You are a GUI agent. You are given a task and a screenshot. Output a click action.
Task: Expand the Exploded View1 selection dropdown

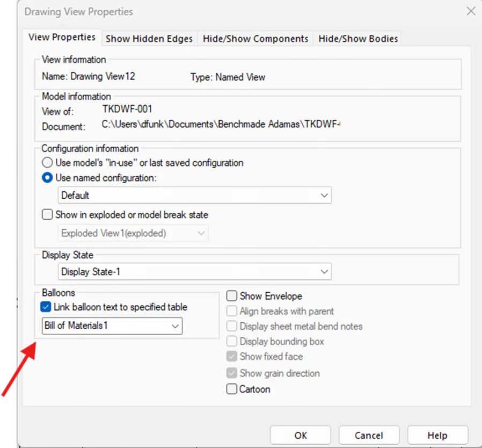point(201,233)
